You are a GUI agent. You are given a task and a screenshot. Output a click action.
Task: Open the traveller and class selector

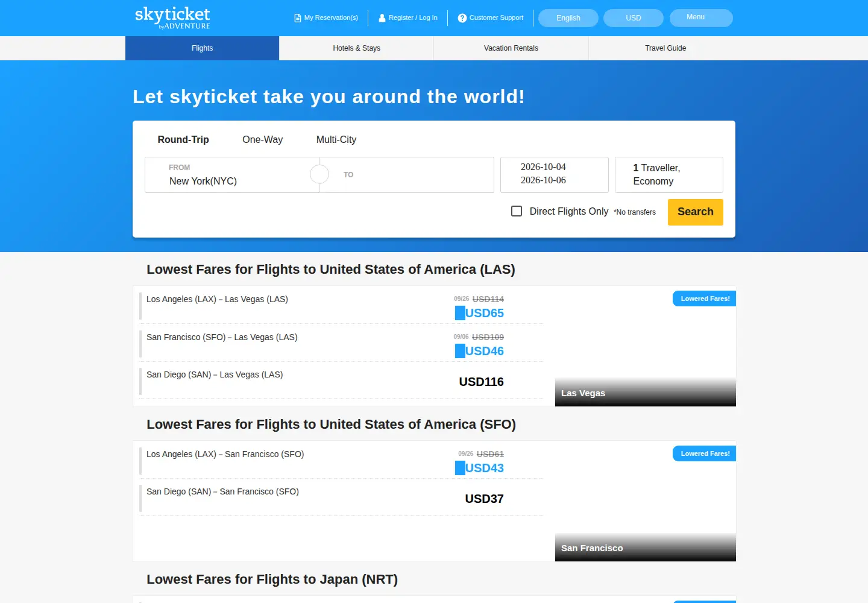tap(669, 175)
